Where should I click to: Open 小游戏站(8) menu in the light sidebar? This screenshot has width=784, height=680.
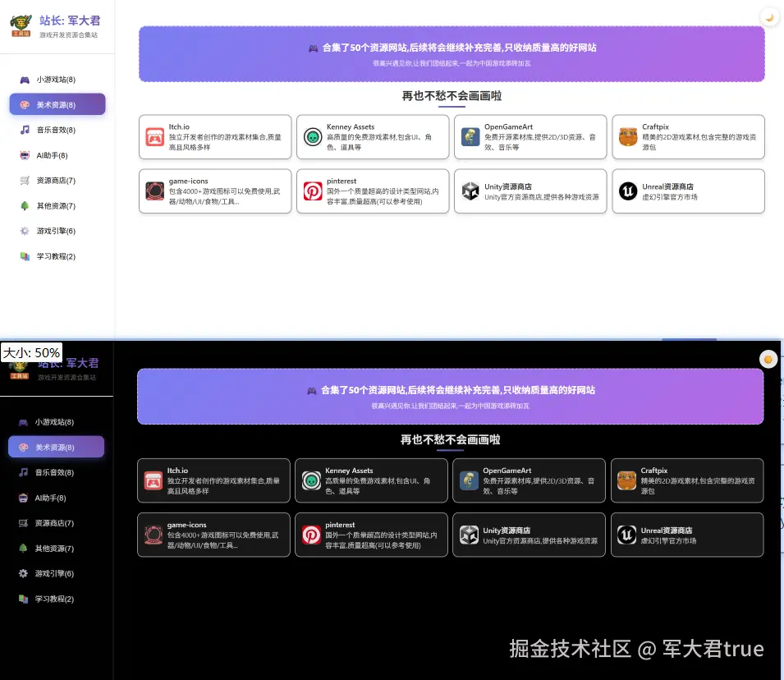pyautogui.click(x=57, y=80)
